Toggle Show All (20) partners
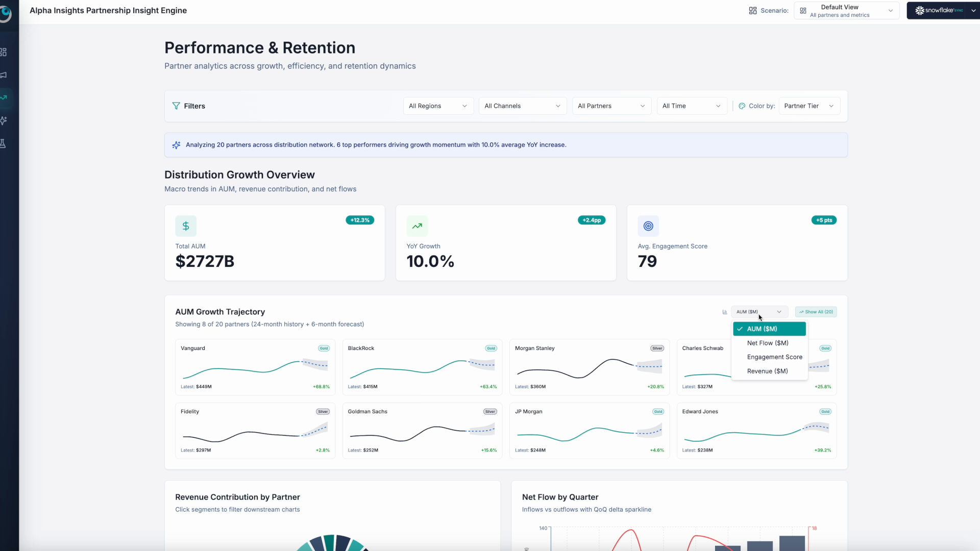980x551 pixels. click(x=816, y=312)
